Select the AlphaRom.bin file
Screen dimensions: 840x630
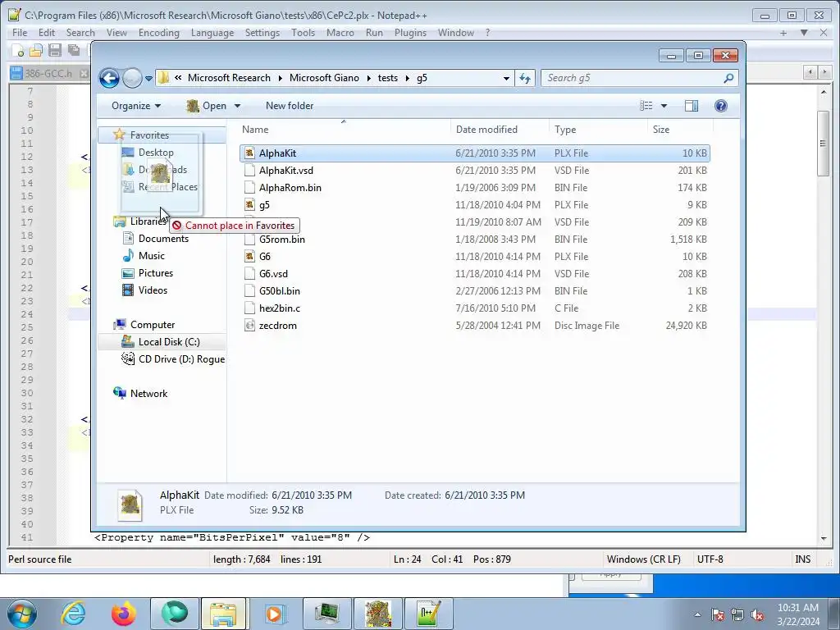290,188
